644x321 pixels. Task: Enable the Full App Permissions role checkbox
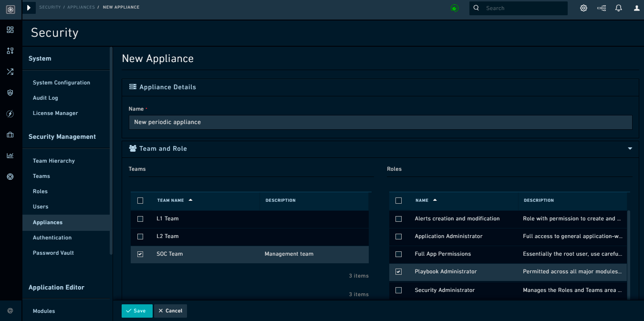(x=399, y=254)
